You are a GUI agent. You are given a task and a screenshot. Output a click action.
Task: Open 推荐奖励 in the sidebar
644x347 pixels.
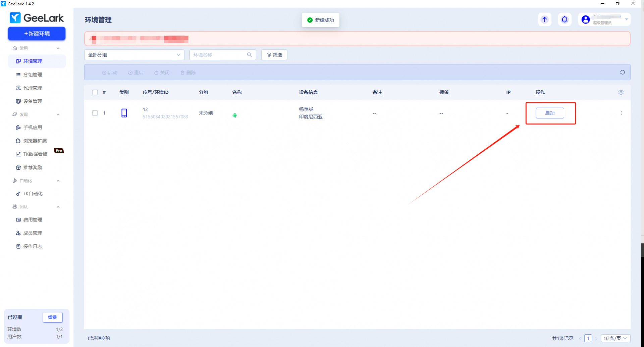coord(33,167)
